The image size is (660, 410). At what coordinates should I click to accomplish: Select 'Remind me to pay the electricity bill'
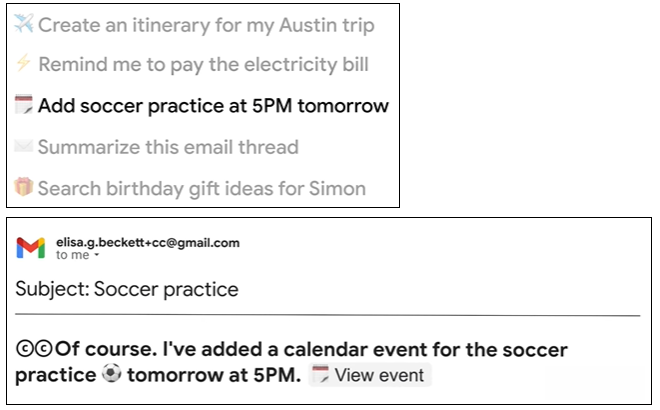203,65
